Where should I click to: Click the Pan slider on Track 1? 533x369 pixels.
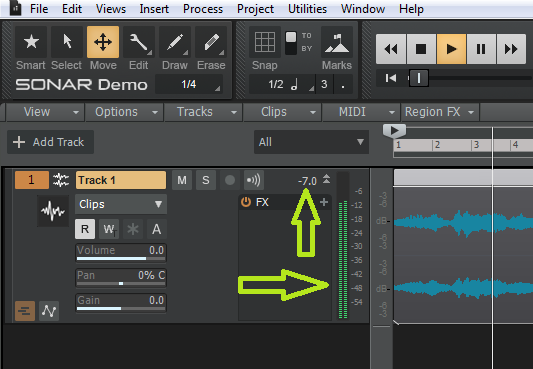(x=121, y=278)
